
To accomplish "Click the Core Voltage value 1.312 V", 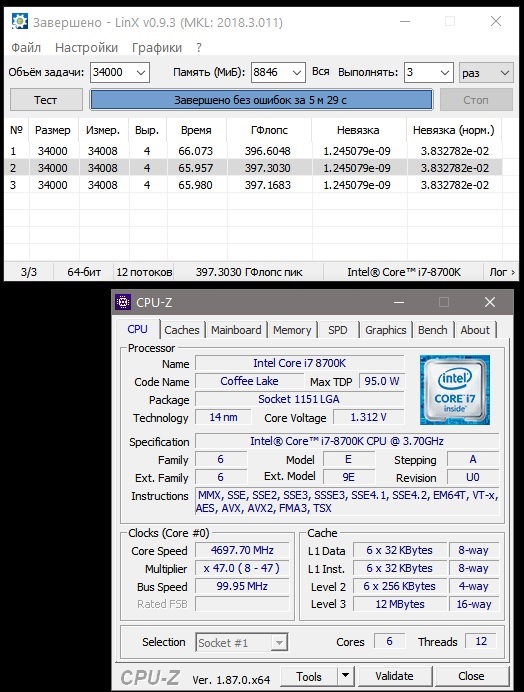I will [x=368, y=417].
